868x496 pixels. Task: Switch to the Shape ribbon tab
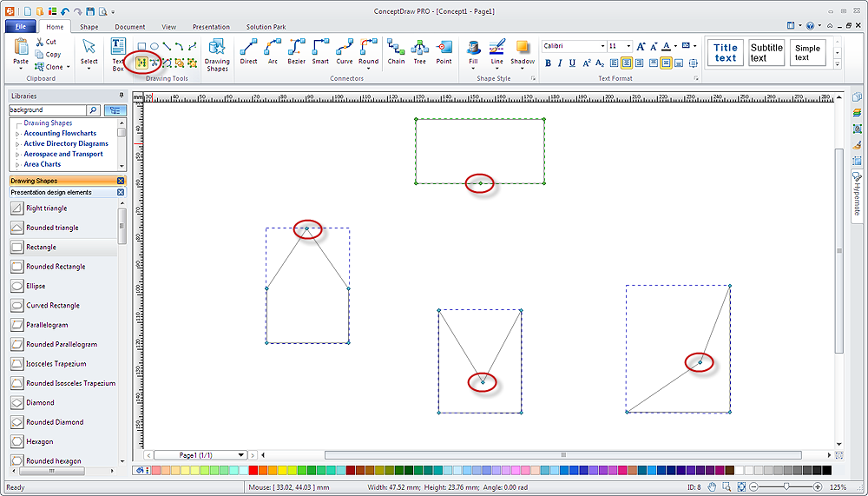pyautogui.click(x=89, y=27)
